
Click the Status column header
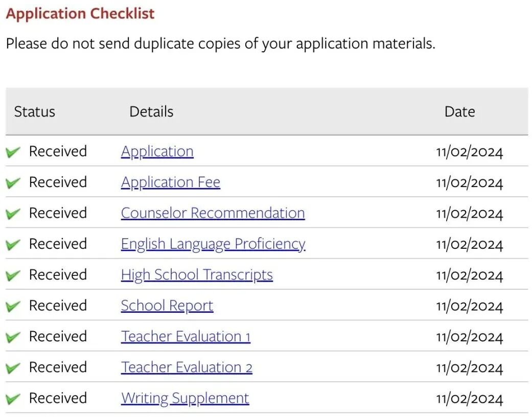click(34, 111)
